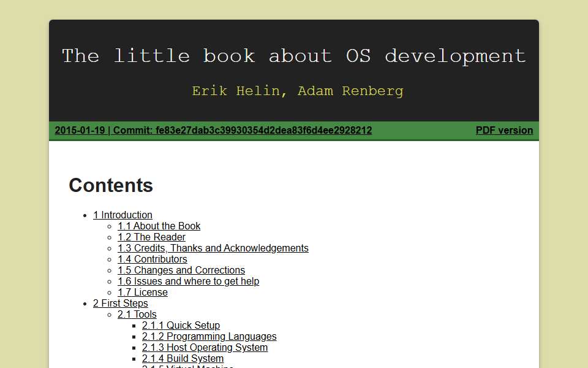Open section 2.1 Tools
The width and height of the screenshot is (588, 368).
point(137,314)
